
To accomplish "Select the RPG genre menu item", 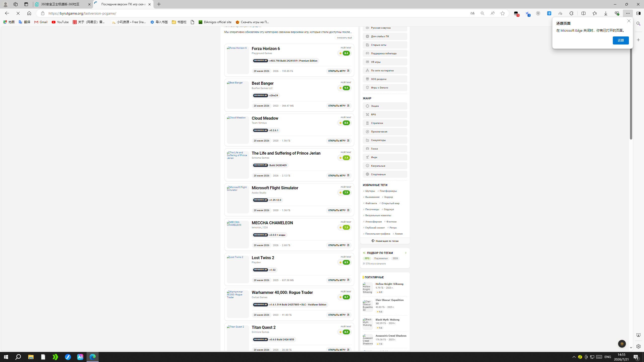I will click(385, 115).
